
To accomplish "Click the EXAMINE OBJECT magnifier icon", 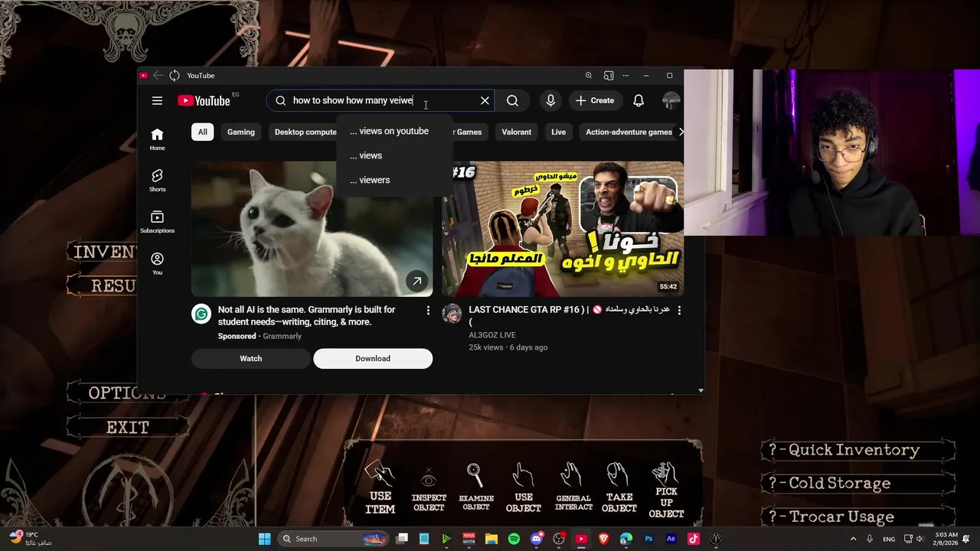I will pos(475,476).
